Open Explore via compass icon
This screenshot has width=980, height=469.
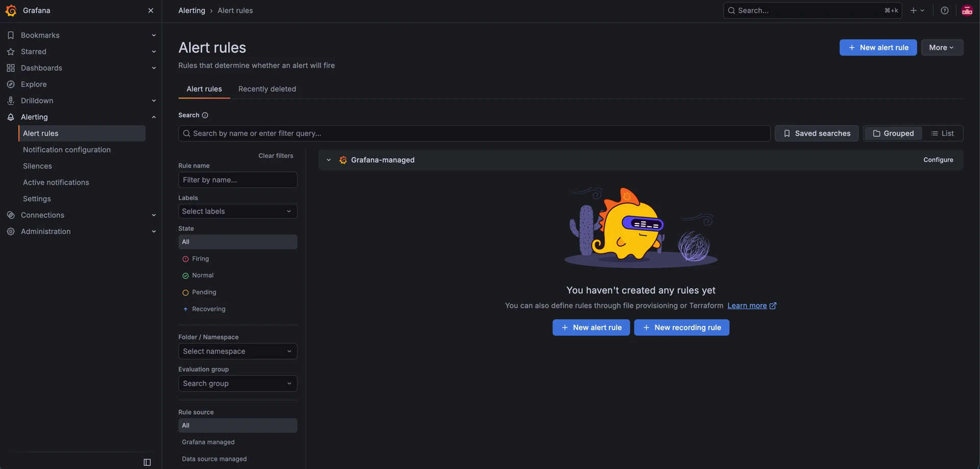pyautogui.click(x=11, y=84)
